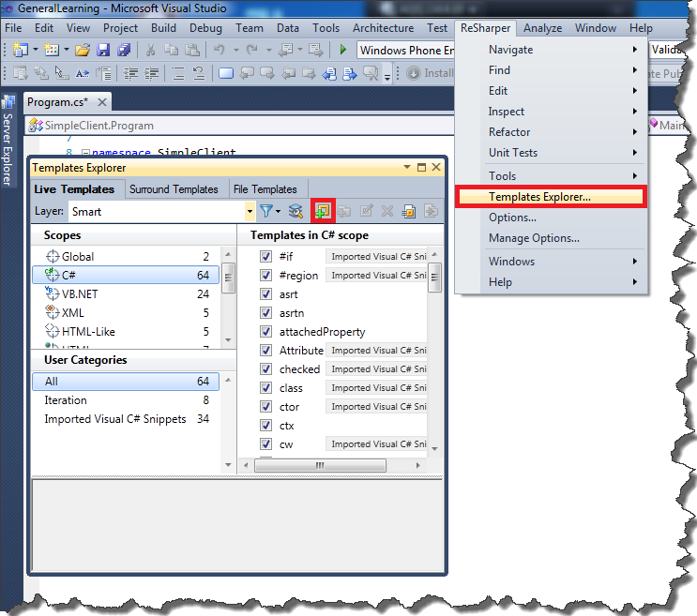The height and width of the screenshot is (616, 697).
Task: Click the Increase Indent icon
Action: [x=152, y=73]
